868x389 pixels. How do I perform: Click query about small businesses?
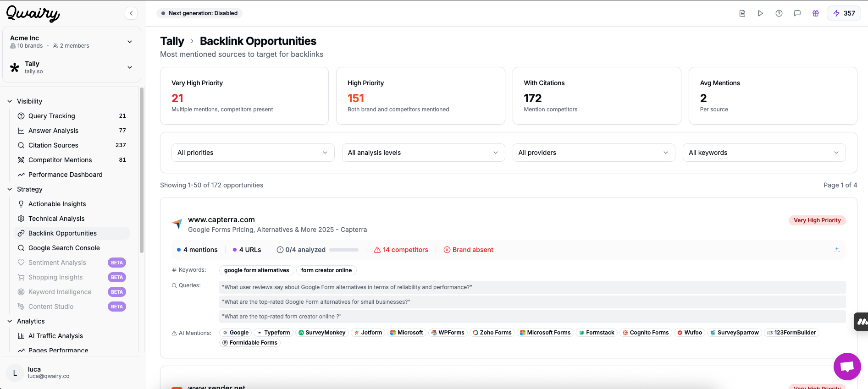point(532,302)
